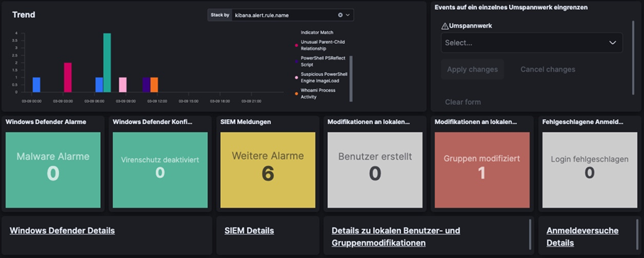The height and width of the screenshot is (258, 644).
Task: Click the Clear form button
Action: click(463, 102)
